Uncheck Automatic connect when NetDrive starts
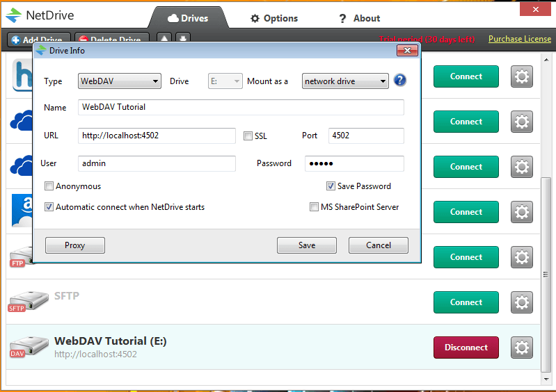The width and height of the screenshot is (556, 392). 49,207
